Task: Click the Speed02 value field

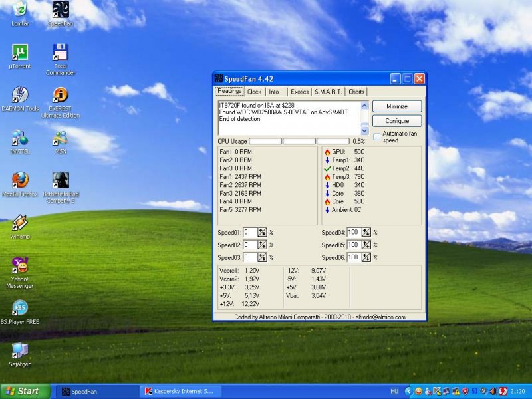Action: (251, 245)
